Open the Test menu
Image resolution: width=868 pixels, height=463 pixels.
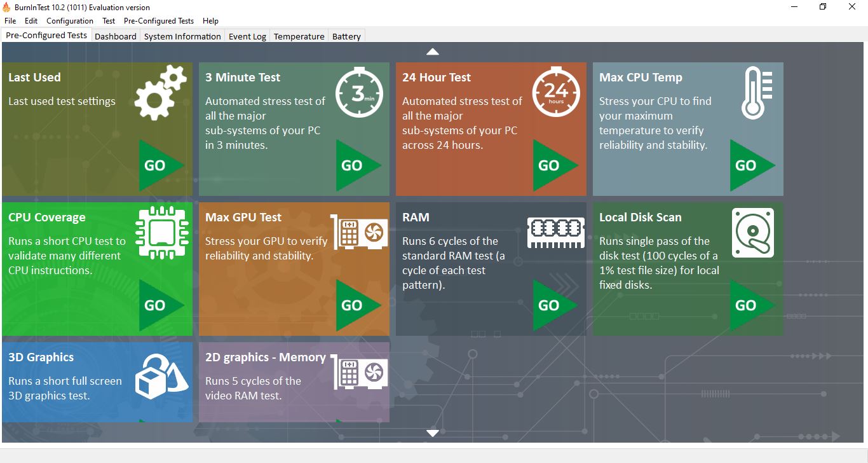109,21
